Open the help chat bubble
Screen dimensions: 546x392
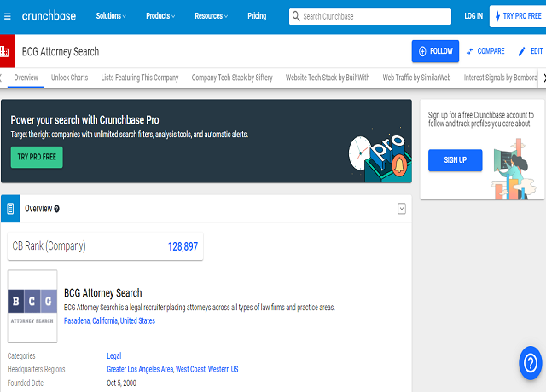pos(530,363)
